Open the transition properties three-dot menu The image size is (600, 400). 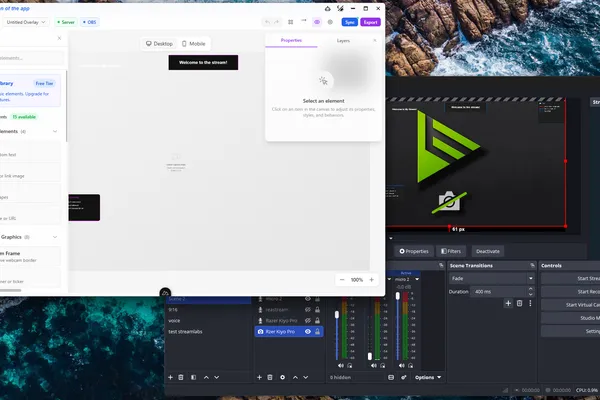point(530,304)
